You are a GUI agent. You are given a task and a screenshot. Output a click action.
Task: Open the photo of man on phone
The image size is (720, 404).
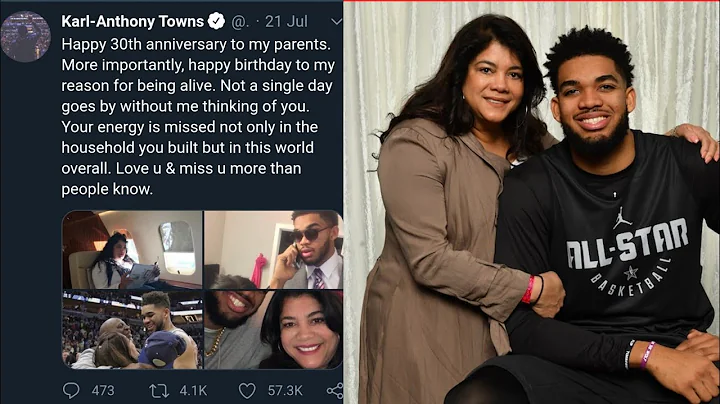[x=273, y=249]
